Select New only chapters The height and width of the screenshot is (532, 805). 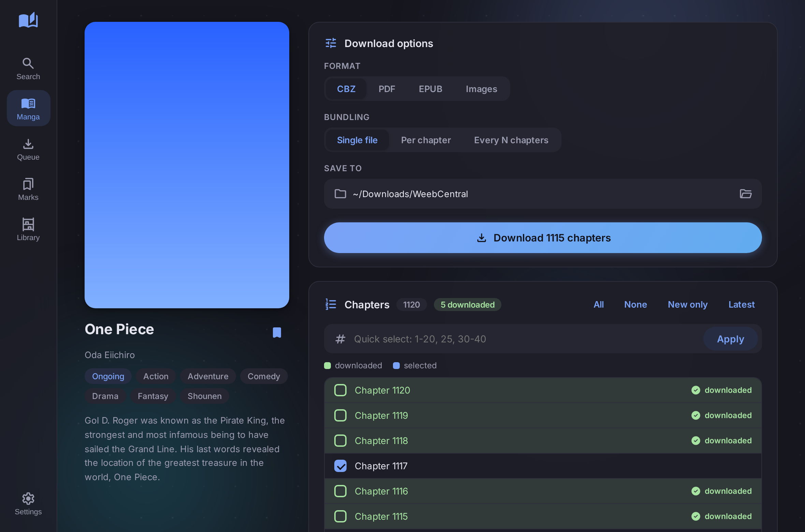pos(688,304)
